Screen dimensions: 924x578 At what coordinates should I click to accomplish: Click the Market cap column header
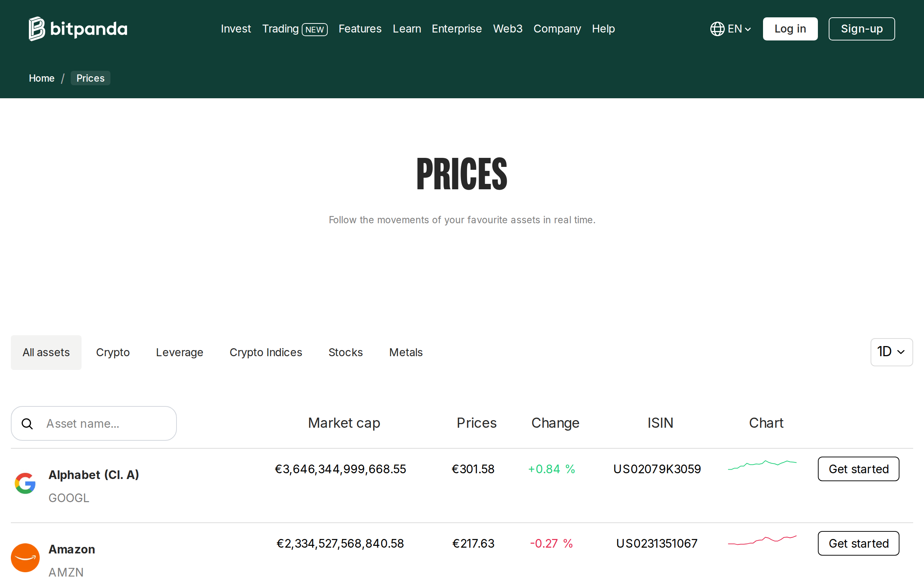coord(344,423)
